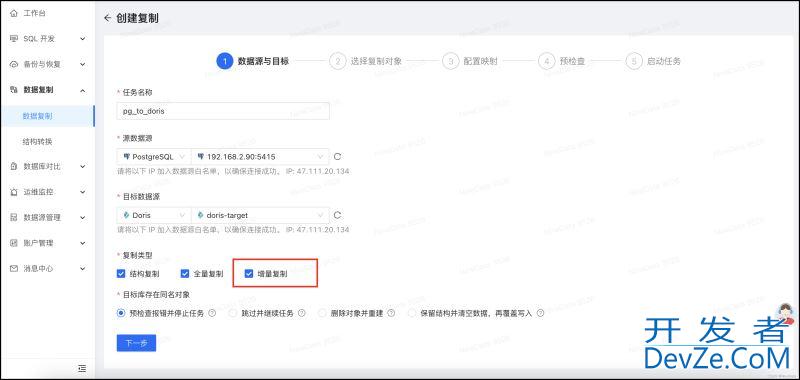Click the 消息中心 envelope icon
Screen dimensions: 800x380
pos(14,268)
